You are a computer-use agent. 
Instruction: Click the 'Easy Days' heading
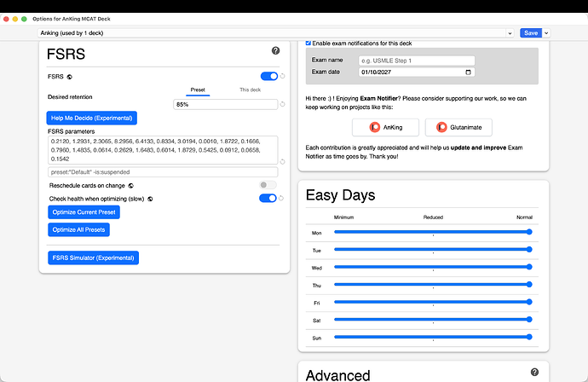340,195
